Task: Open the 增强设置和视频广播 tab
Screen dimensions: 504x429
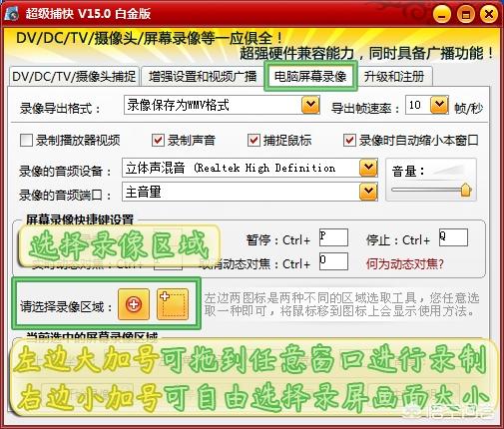Action: point(203,77)
